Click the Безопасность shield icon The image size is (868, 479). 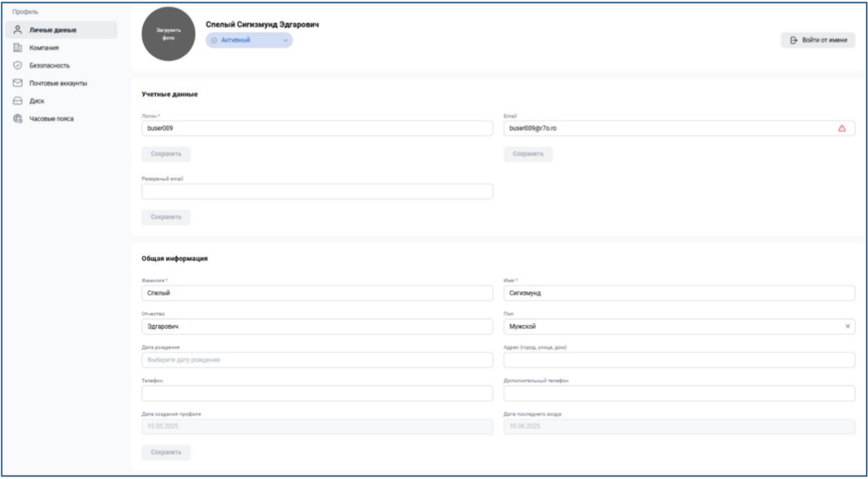18,65
